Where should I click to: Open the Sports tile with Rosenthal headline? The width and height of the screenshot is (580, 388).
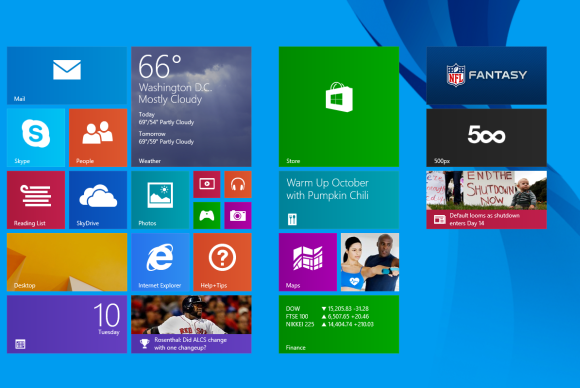coord(191,324)
